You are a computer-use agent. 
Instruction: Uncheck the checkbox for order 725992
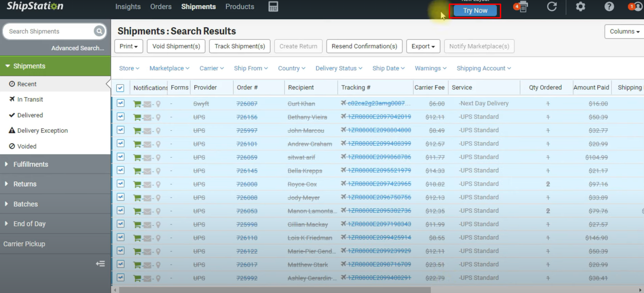[x=120, y=277]
